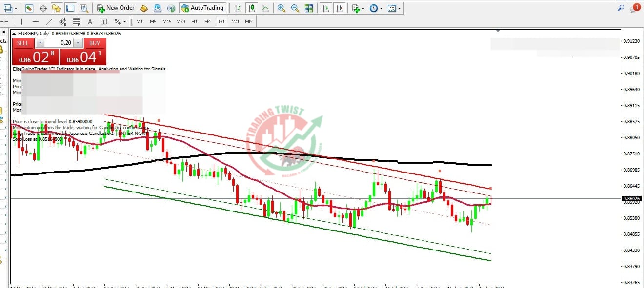The height and width of the screenshot is (288, 644).
Task: Collapse the one-click trading panel triangle
Action: (x=14, y=34)
